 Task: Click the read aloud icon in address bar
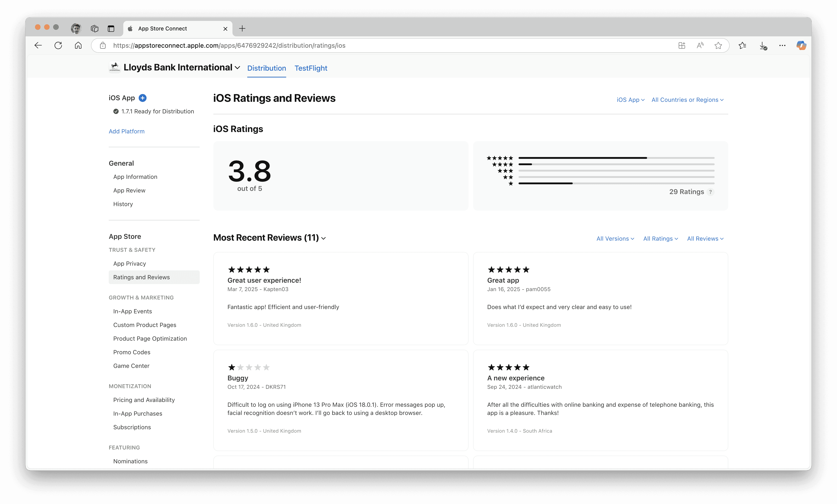[700, 45]
